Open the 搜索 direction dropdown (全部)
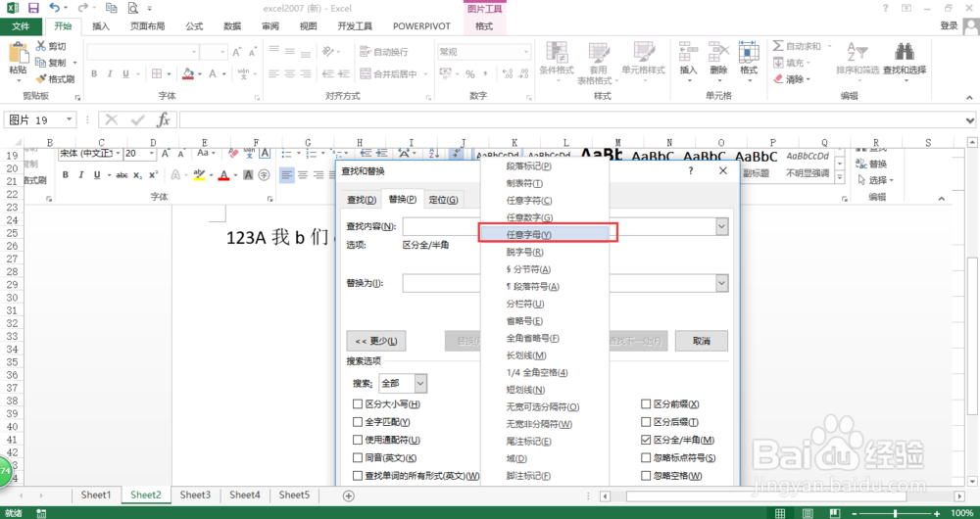 click(420, 383)
